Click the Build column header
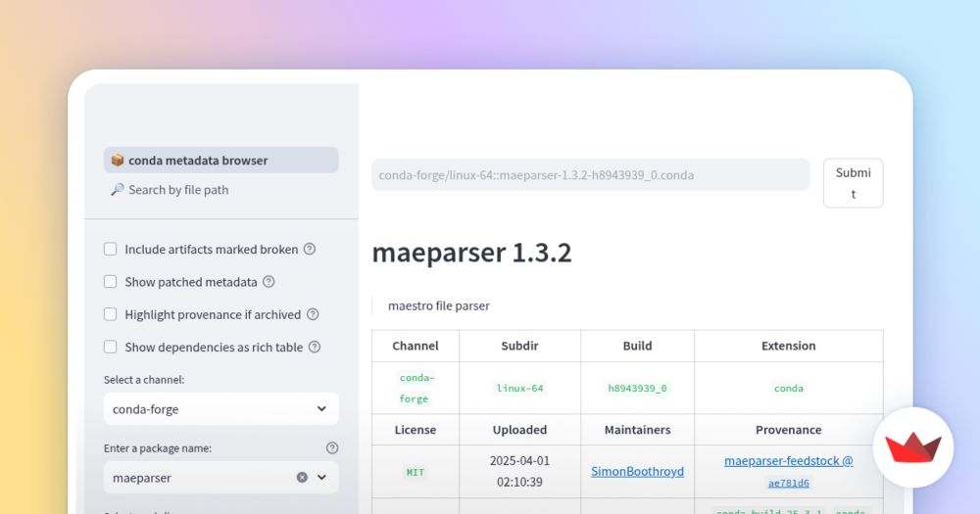Viewport: 980px width, 514px height. (x=638, y=346)
